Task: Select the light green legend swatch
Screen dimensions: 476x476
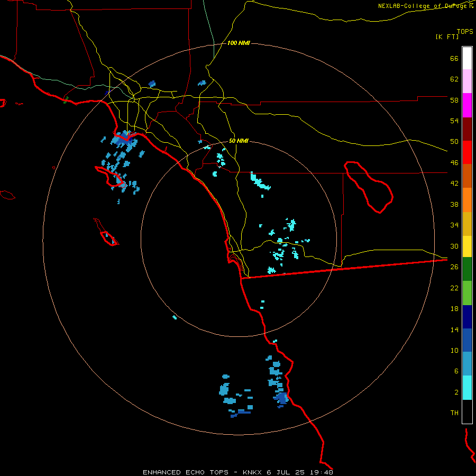Action: tap(467, 293)
